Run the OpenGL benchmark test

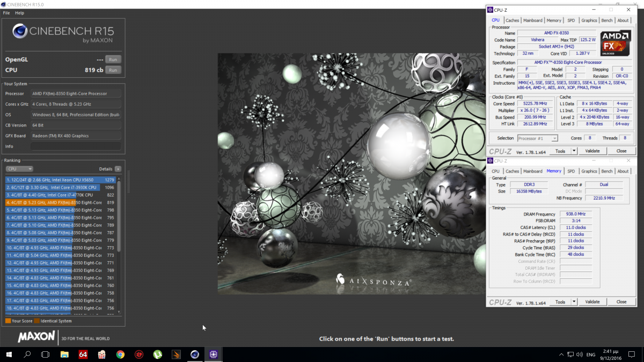[x=113, y=60]
